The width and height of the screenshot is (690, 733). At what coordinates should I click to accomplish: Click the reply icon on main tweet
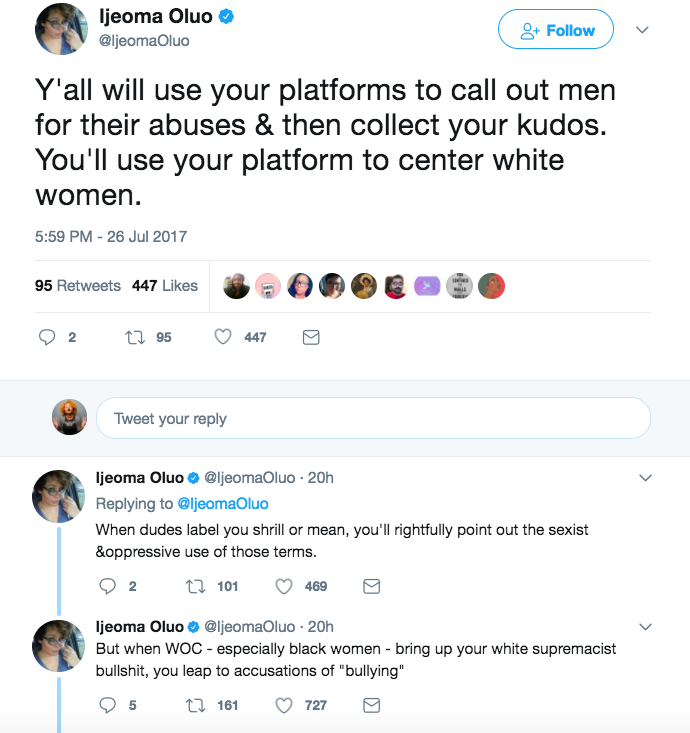[x=47, y=338]
